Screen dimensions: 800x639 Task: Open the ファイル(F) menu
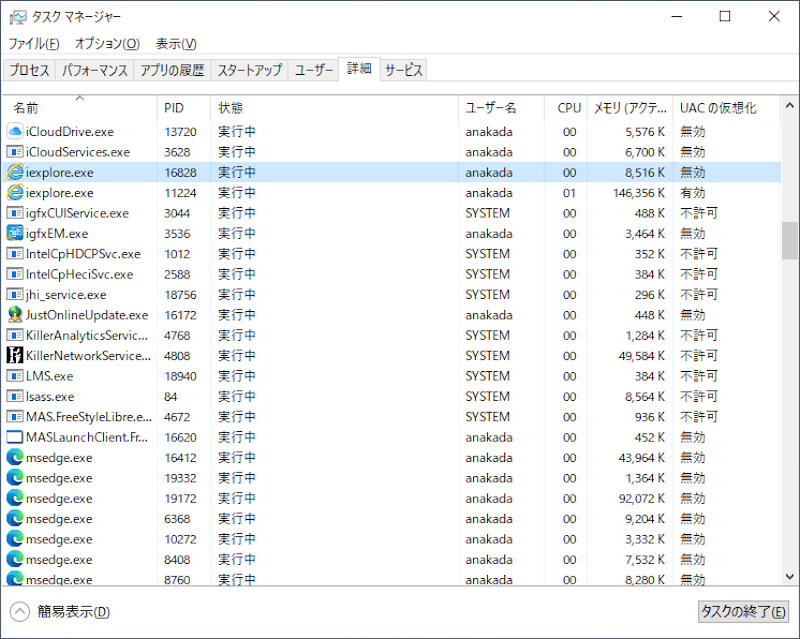tap(34, 44)
